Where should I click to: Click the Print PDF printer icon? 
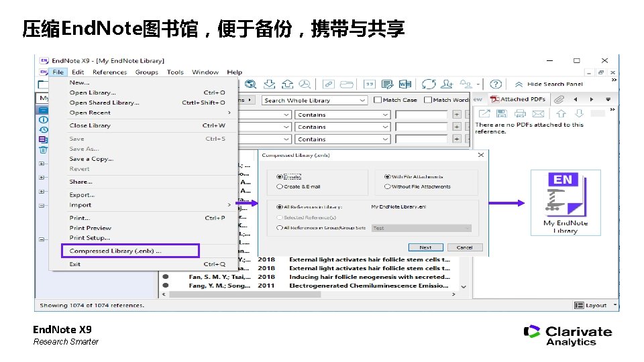click(x=520, y=113)
